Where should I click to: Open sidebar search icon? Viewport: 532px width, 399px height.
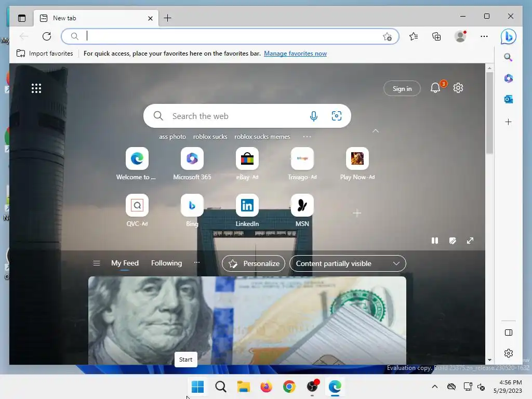click(x=508, y=57)
